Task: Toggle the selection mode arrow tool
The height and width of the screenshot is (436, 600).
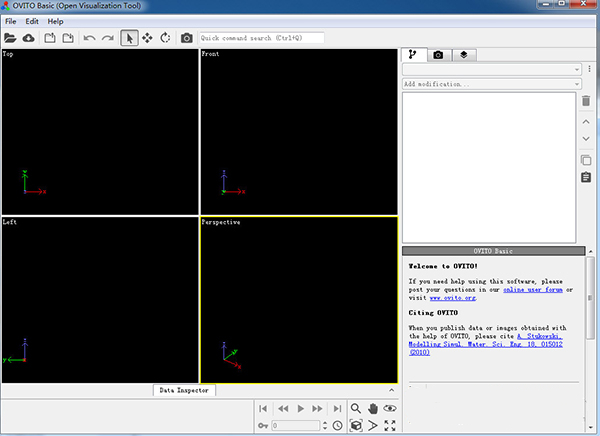Action: tap(129, 38)
